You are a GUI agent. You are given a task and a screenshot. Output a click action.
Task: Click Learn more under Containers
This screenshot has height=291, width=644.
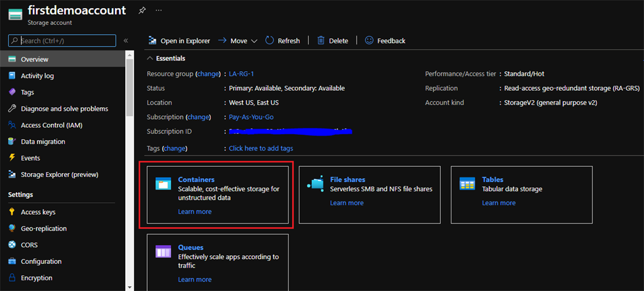coord(195,212)
